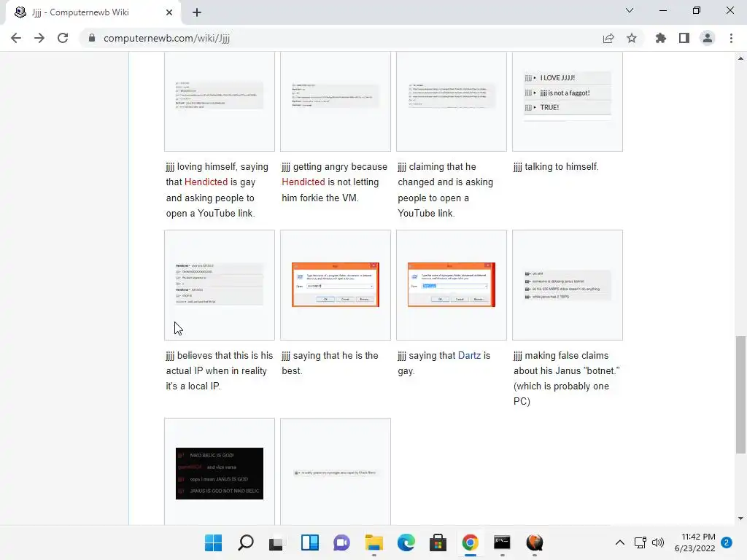Open the last single-line chat thumbnail

pos(336,472)
